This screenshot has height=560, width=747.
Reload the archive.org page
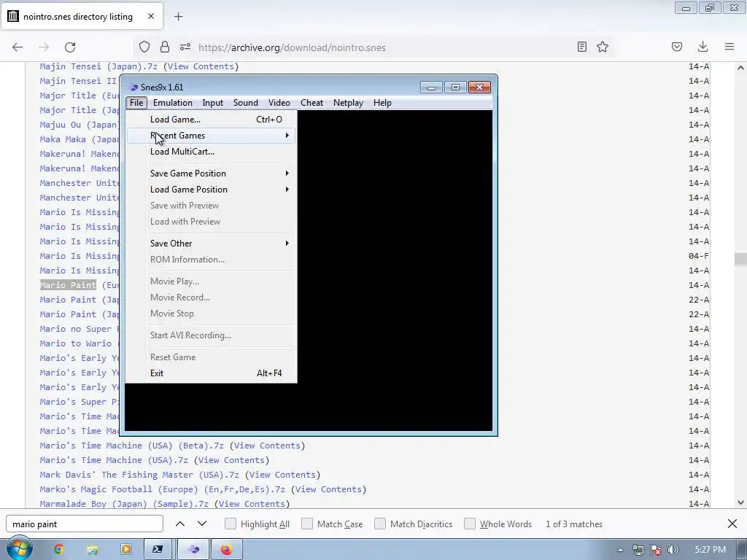coord(70,47)
